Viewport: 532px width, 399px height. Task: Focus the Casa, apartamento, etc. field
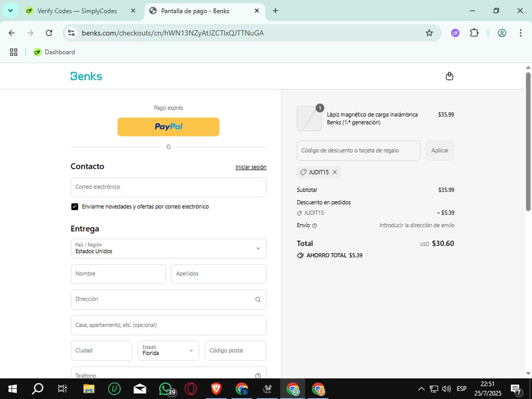point(168,325)
